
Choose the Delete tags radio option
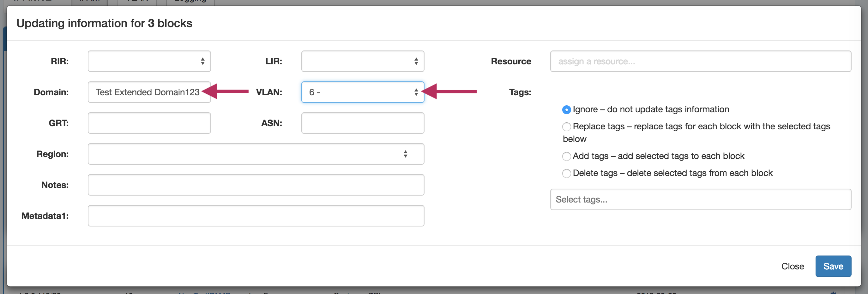coord(566,173)
